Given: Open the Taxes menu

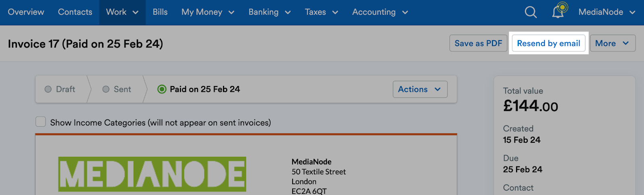Looking at the screenshot, I should pos(321,12).
